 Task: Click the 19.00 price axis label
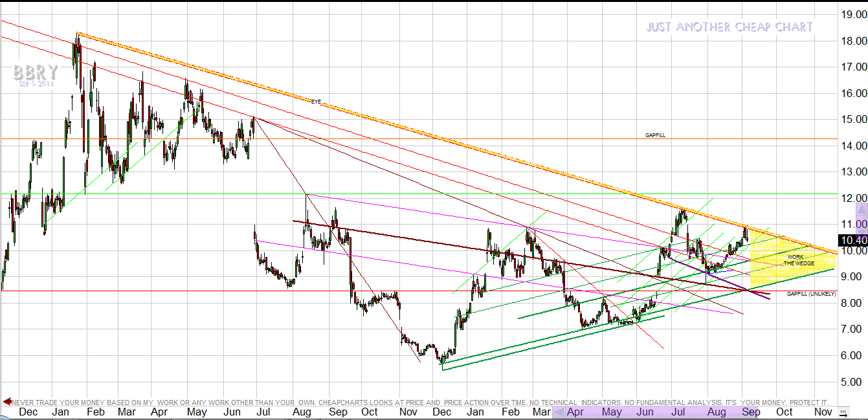(854, 14)
